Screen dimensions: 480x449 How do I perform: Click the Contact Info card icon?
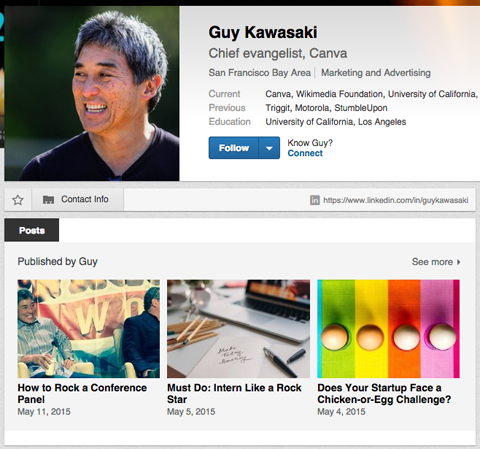click(x=48, y=200)
